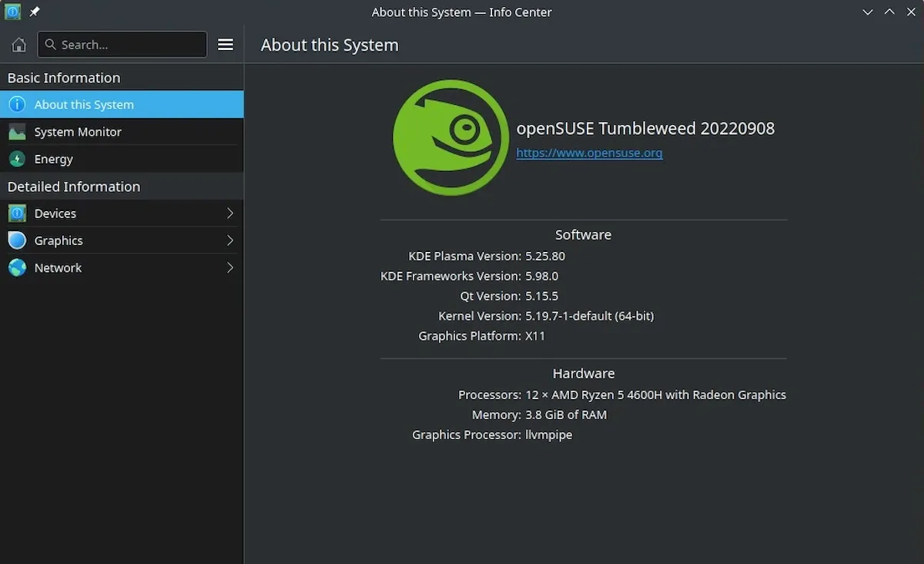924x564 pixels.
Task: Open the hamburger menu button
Action: point(226,45)
